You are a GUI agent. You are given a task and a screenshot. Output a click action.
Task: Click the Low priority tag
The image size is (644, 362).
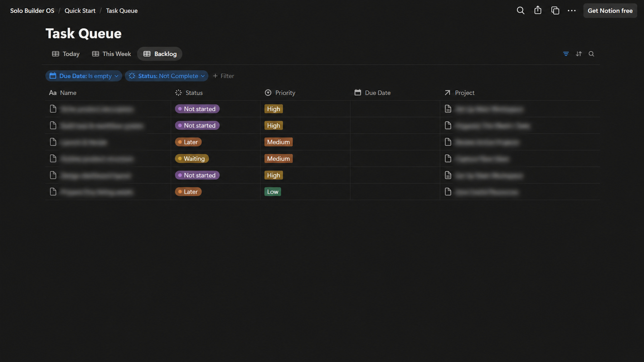tap(273, 192)
